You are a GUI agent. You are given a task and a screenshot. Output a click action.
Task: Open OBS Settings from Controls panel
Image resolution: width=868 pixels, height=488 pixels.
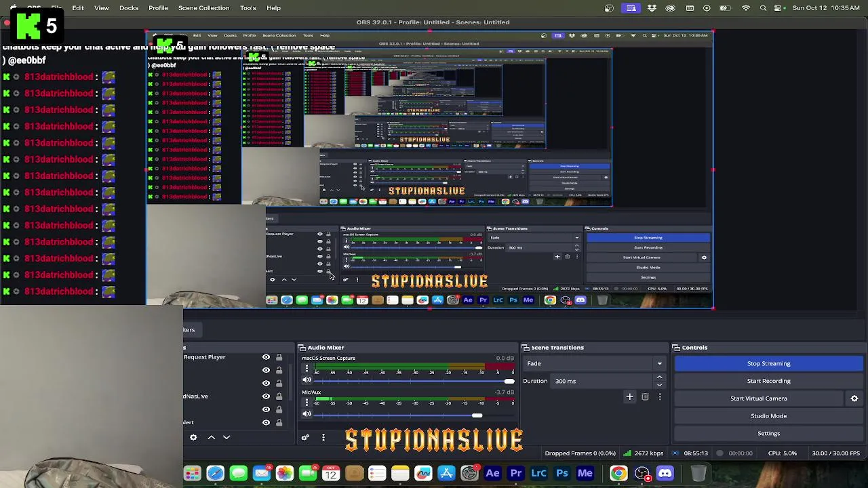768,434
